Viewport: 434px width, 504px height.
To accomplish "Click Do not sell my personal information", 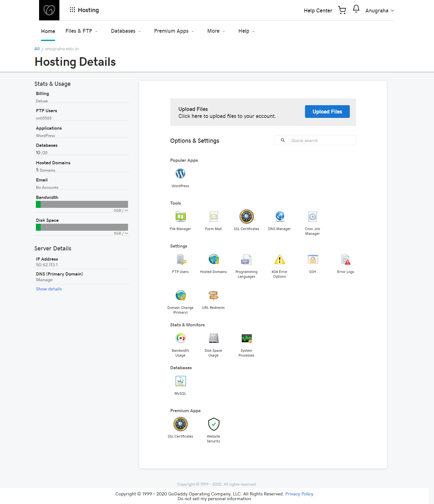I will click(x=214, y=499).
